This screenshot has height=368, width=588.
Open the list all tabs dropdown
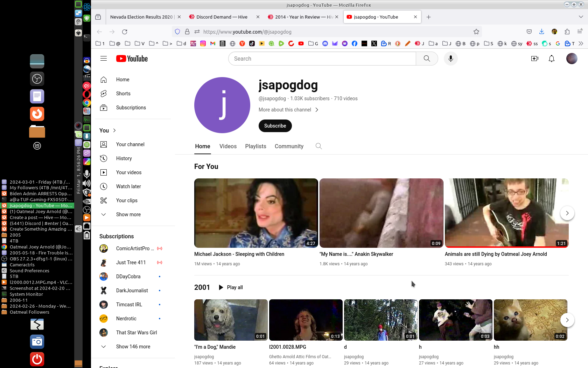pyautogui.click(x=581, y=17)
